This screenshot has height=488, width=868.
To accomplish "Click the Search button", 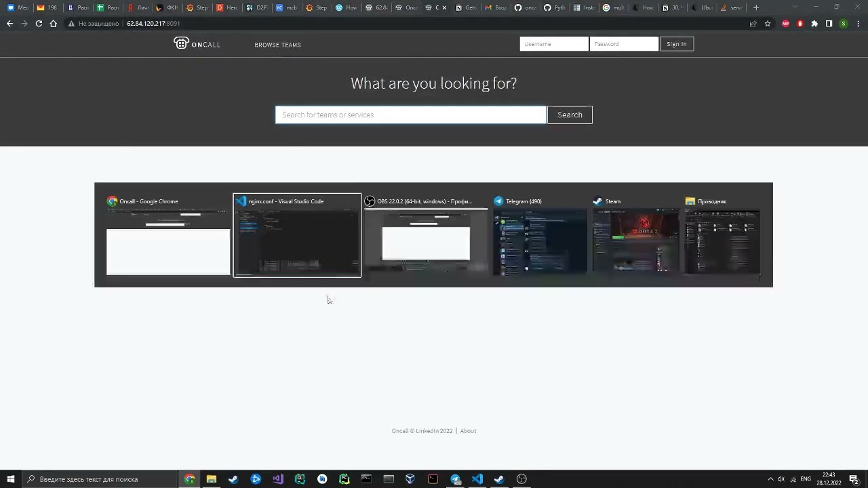I will click(570, 115).
